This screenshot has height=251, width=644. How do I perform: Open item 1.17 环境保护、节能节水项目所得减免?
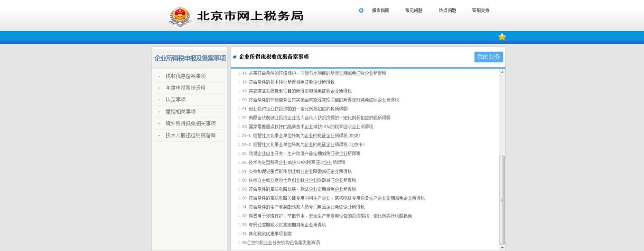click(312, 73)
